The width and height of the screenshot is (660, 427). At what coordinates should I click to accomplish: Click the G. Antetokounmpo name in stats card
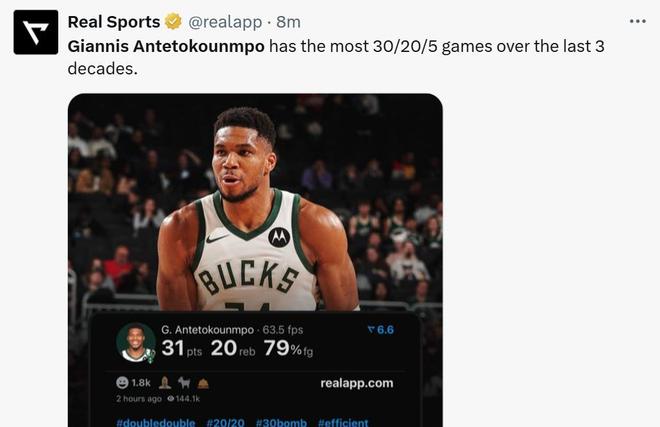[x=208, y=330]
